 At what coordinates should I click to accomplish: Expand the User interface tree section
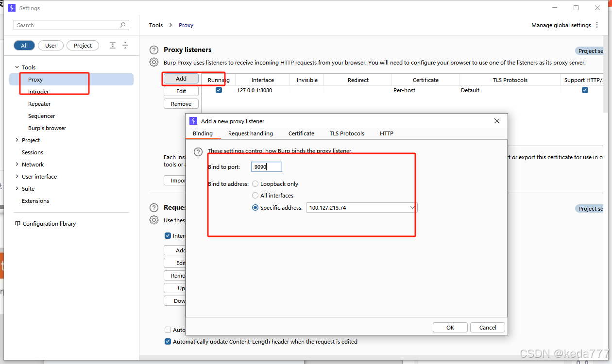pyautogui.click(x=17, y=177)
